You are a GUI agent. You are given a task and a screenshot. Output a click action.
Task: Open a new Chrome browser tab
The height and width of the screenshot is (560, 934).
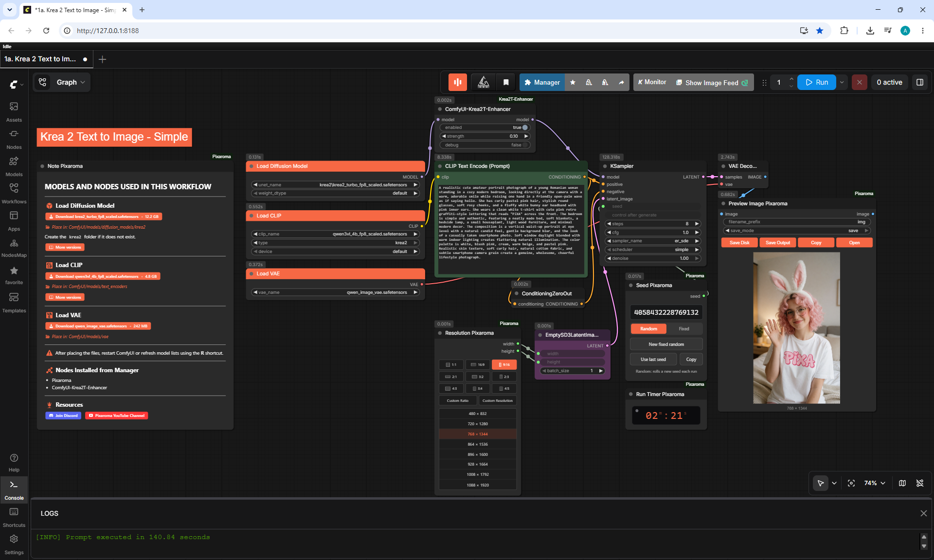coord(142,10)
